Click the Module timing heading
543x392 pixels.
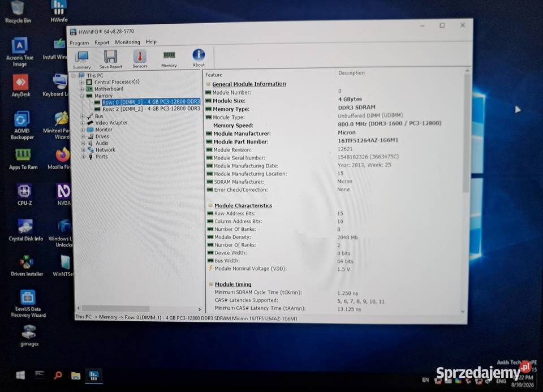coord(233,285)
